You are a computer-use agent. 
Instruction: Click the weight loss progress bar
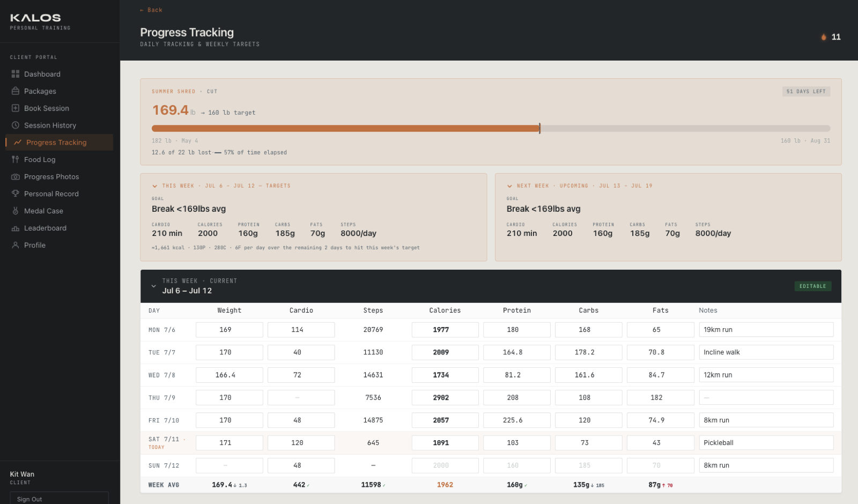point(491,129)
